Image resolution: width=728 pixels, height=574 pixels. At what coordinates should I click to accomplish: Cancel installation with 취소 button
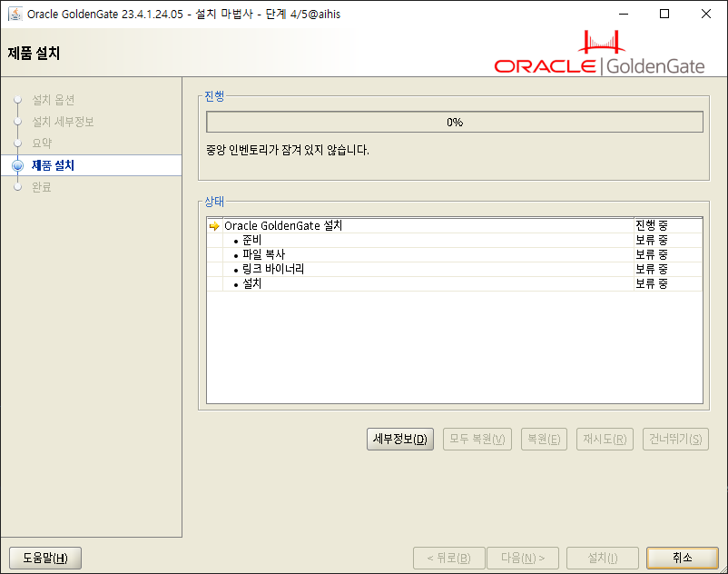point(683,558)
